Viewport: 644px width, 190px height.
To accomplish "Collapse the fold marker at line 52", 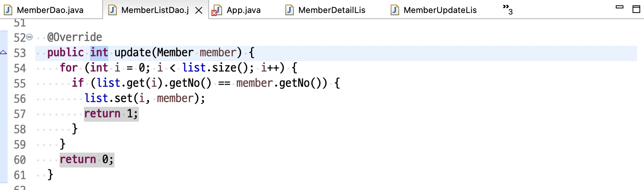I will (x=29, y=37).
